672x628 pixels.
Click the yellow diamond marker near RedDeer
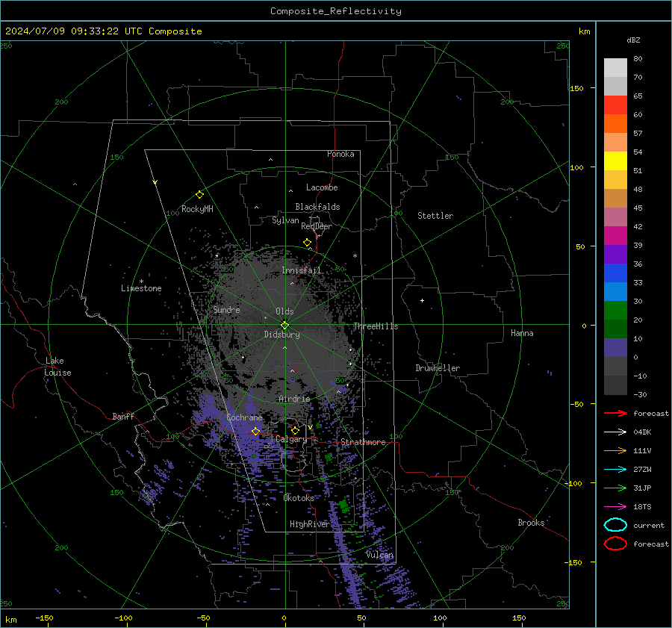pyautogui.click(x=307, y=243)
